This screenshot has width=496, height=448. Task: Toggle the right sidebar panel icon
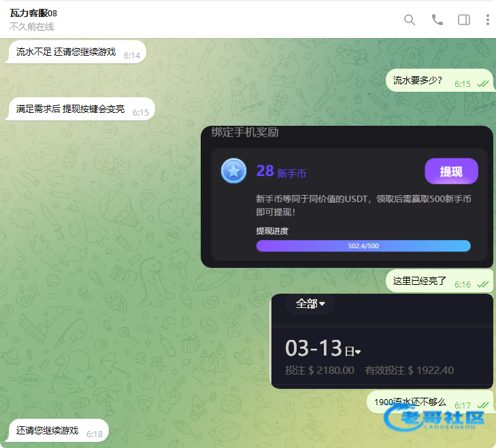click(464, 20)
